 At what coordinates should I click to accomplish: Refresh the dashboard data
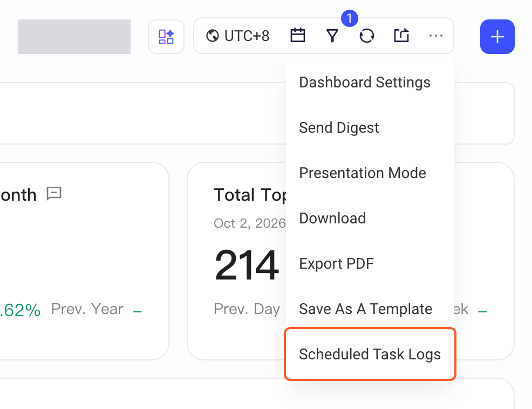pos(367,36)
